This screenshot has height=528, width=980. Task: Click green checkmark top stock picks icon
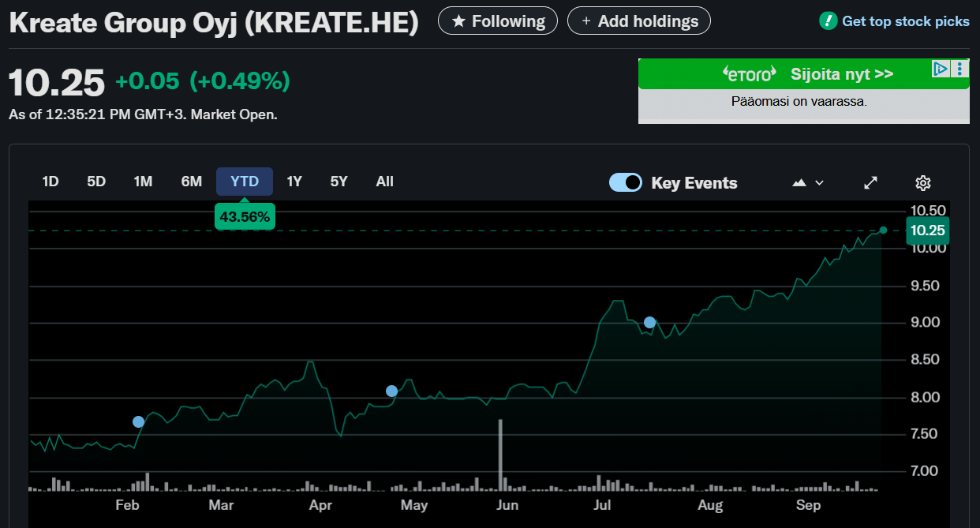click(x=828, y=21)
